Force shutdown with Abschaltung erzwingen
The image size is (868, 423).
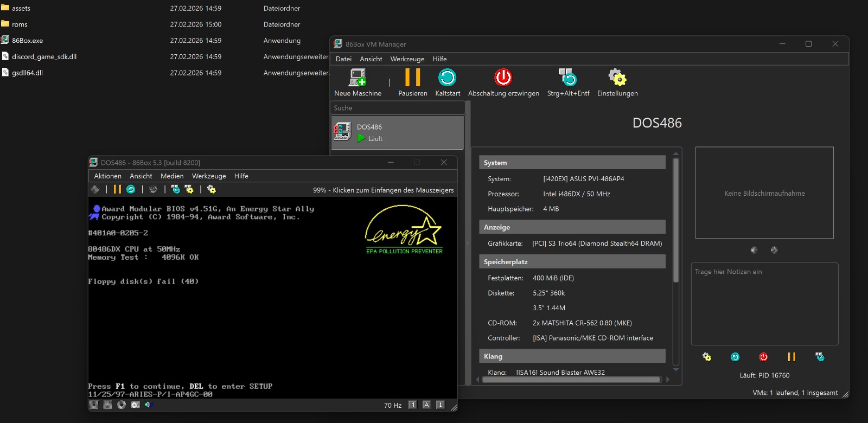tap(503, 82)
